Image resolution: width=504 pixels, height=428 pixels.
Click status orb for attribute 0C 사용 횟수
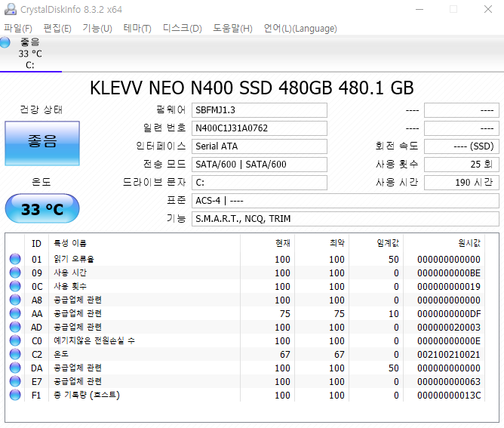coord(15,286)
